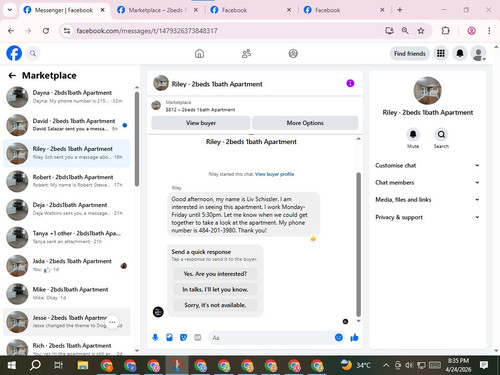Open Windows notification center
This screenshot has width=500, height=375.
coord(484,365)
